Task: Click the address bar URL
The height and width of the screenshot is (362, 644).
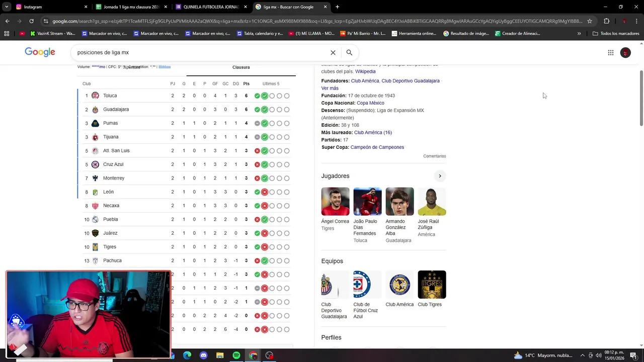Action: click(x=317, y=21)
